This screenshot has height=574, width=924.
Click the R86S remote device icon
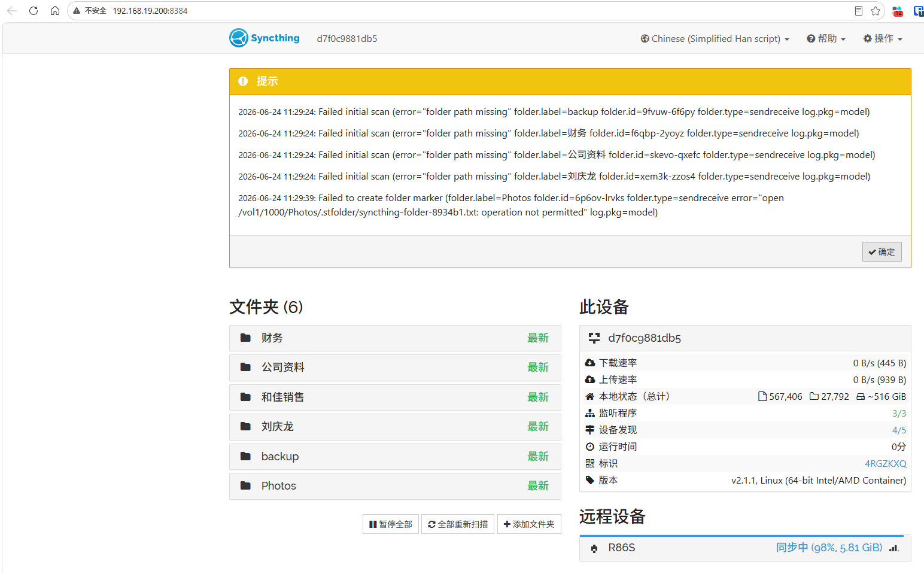coord(594,548)
